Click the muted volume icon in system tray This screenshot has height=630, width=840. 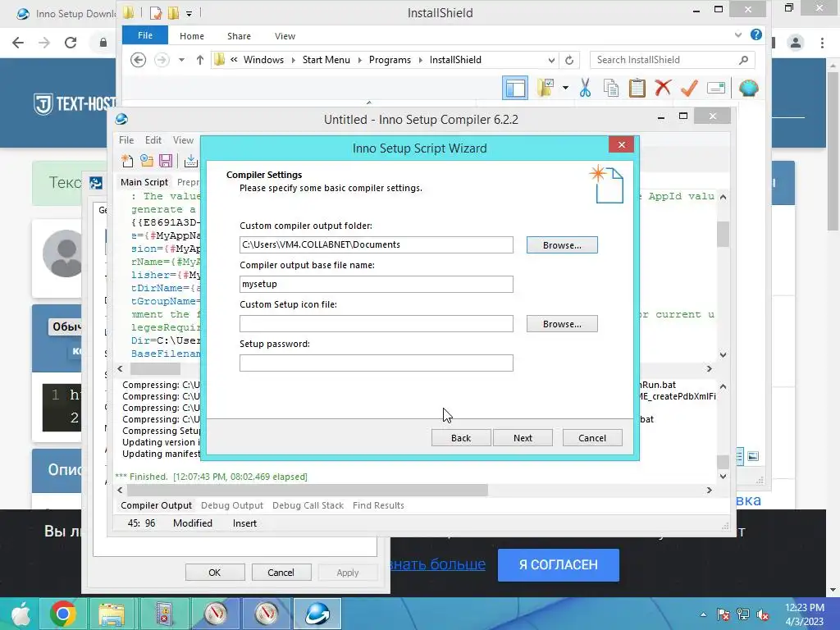[763, 614]
